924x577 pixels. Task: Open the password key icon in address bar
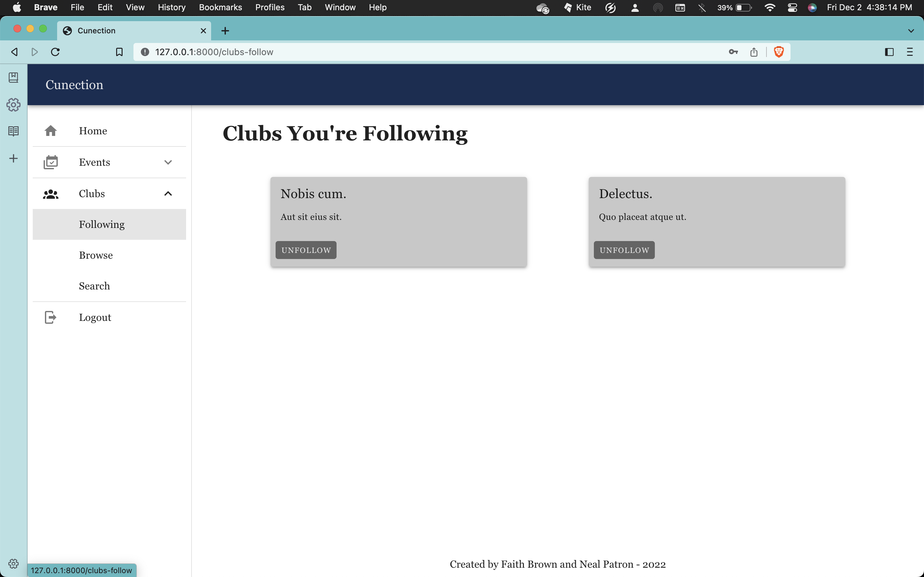coord(733,52)
